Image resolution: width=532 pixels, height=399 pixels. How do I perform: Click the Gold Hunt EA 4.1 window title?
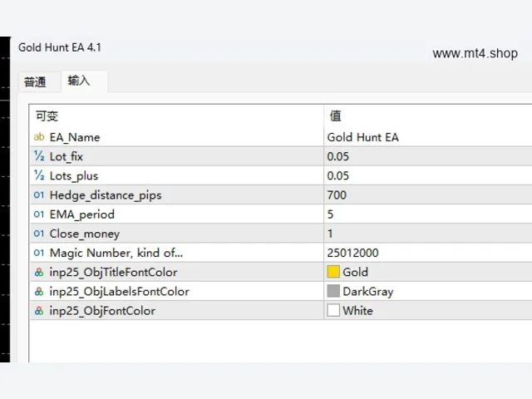tap(60, 47)
